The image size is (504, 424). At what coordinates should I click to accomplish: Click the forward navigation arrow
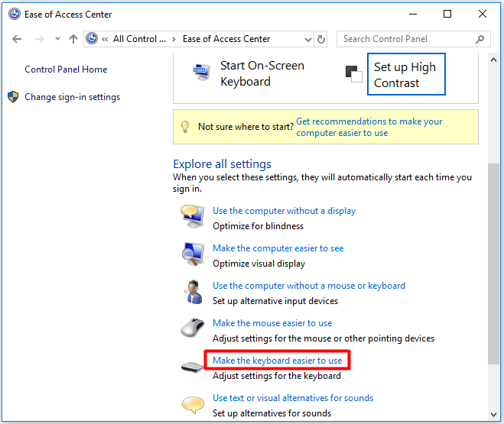(x=39, y=39)
